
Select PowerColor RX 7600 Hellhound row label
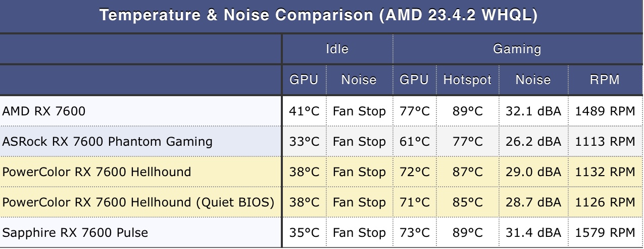[x=97, y=172]
